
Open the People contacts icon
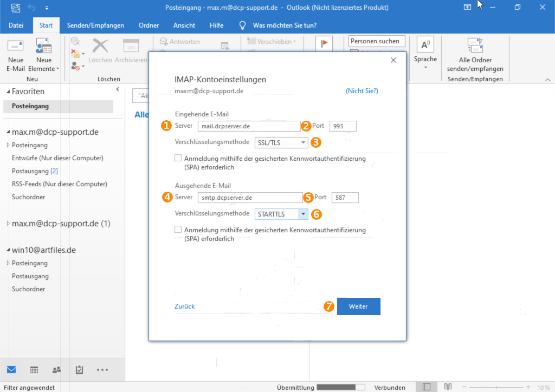click(56, 370)
